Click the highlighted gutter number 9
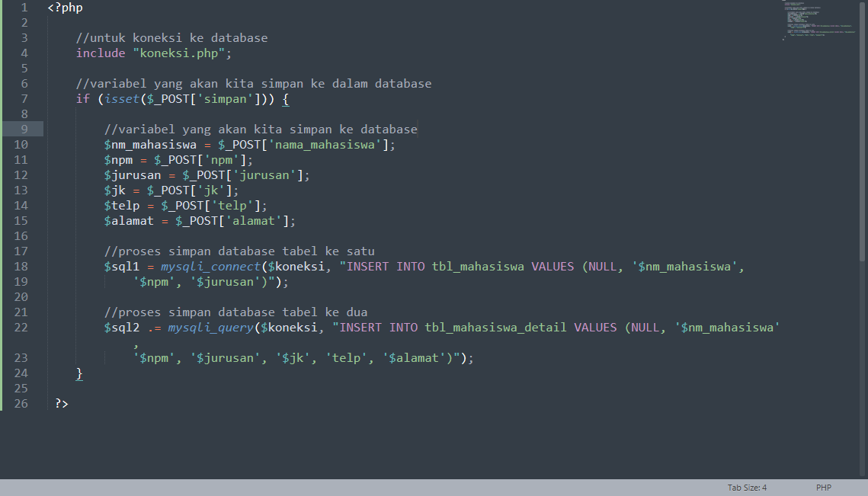This screenshot has width=868, height=496. (24, 129)
